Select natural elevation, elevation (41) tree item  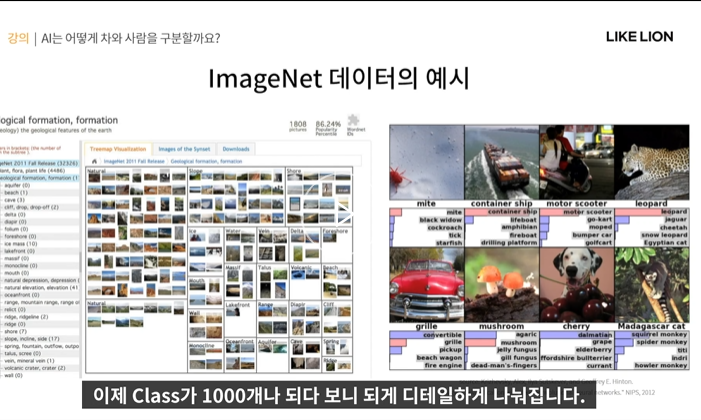click(41, 288)
